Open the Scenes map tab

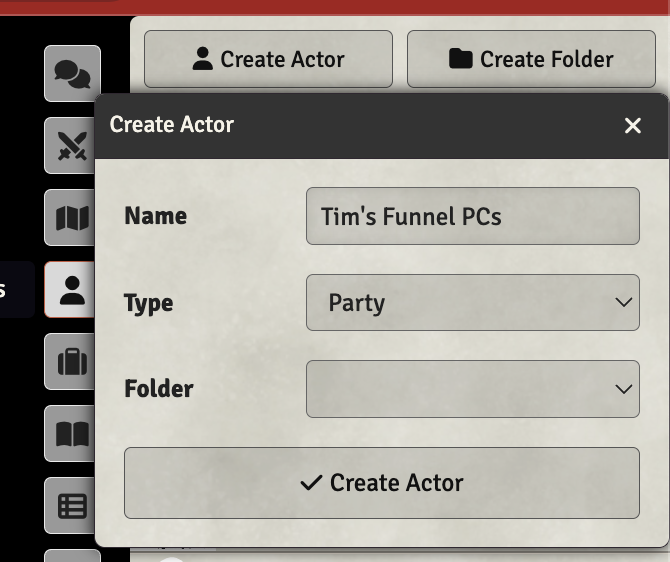(x=70, y=218)
